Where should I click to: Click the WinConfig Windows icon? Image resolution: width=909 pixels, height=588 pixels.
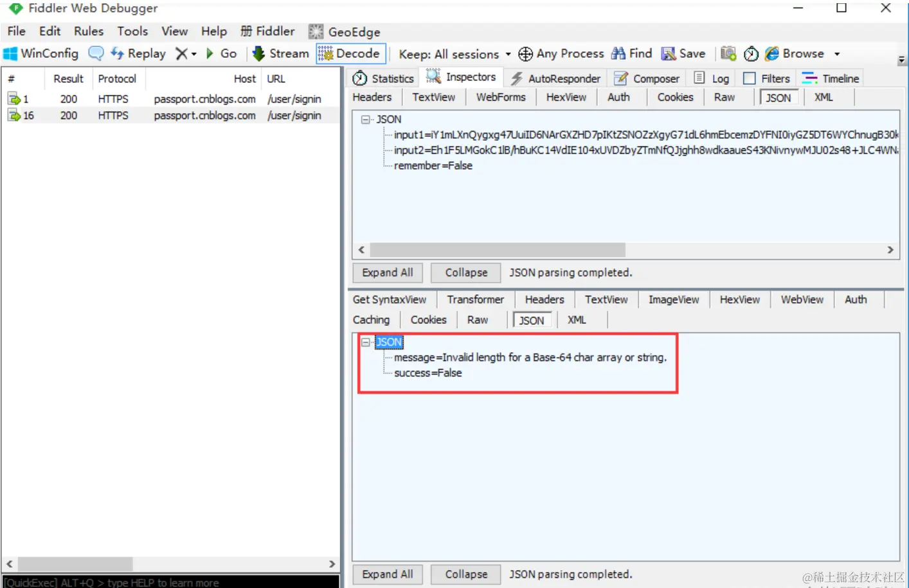(x=10, y=53)
